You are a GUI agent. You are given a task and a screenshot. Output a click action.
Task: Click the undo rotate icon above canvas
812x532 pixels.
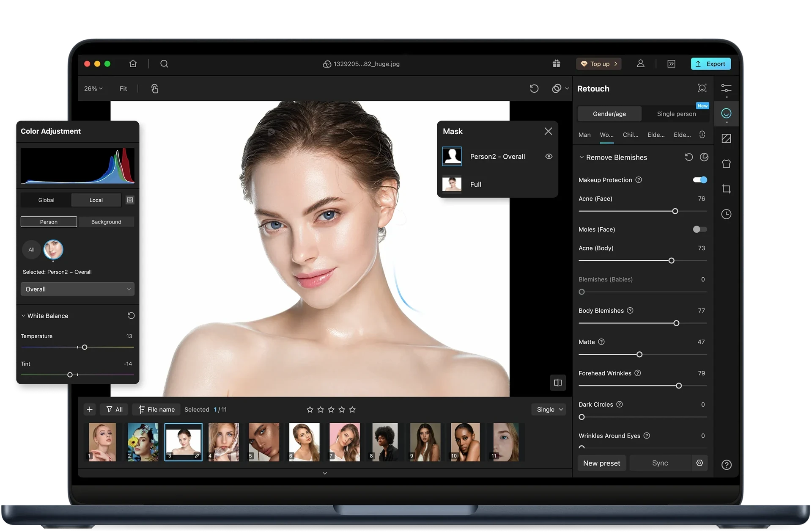[x=534, y=88]
